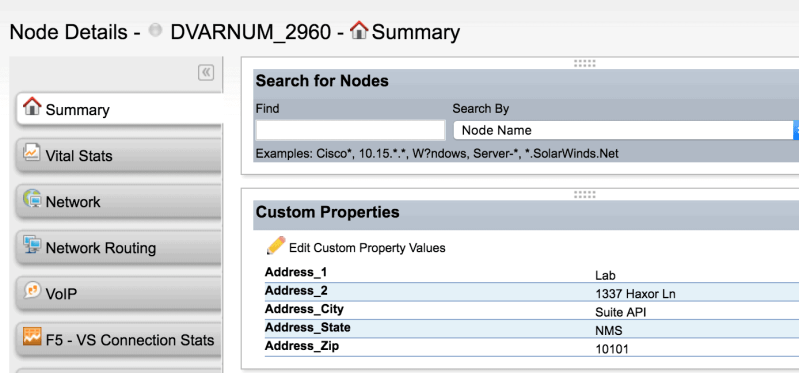Click the VoIP speech bubble icon
The height and width of the screenshot is (373, 799).
pos(32,290)
